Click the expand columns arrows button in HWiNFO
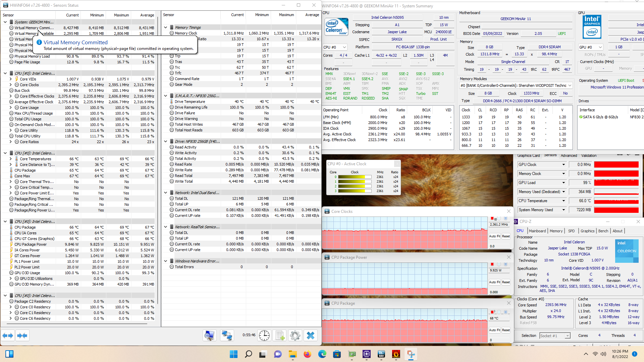 (8, 336)
